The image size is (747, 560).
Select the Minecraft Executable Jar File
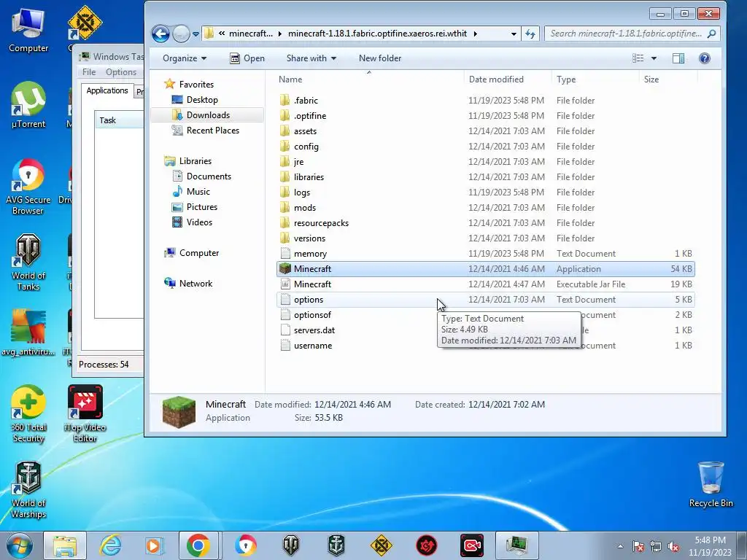click(485, 284)
